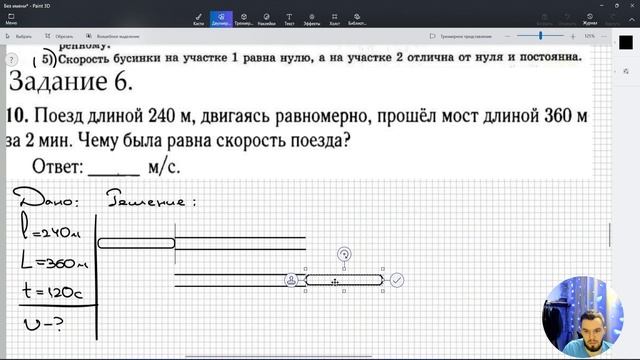The width and height of the screenshot is (640, 360).
Task: Activate the Волшебное выделение magic select tool
Action: pyautogui.click(x=113, y=36)
